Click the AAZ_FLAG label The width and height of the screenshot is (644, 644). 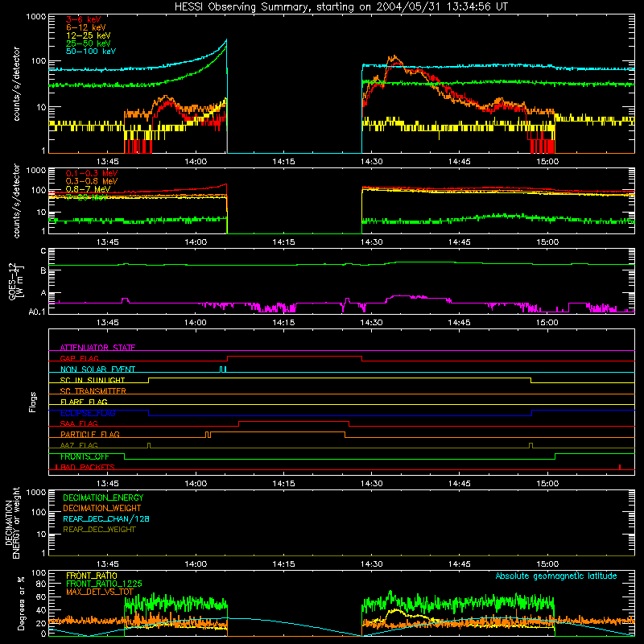pos(79,445)
